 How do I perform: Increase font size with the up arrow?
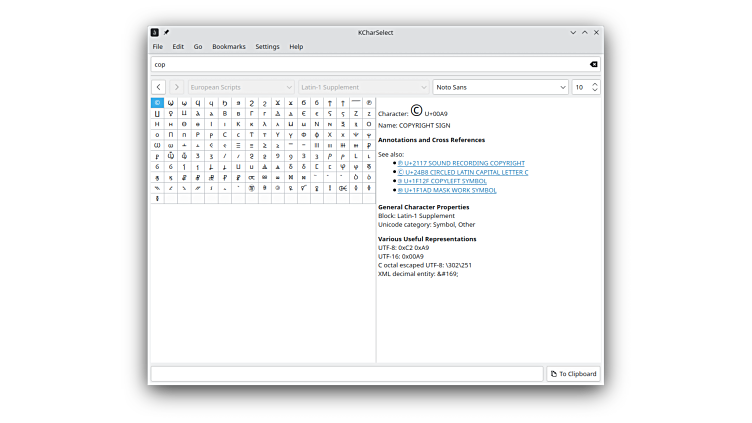coord(596,83)
